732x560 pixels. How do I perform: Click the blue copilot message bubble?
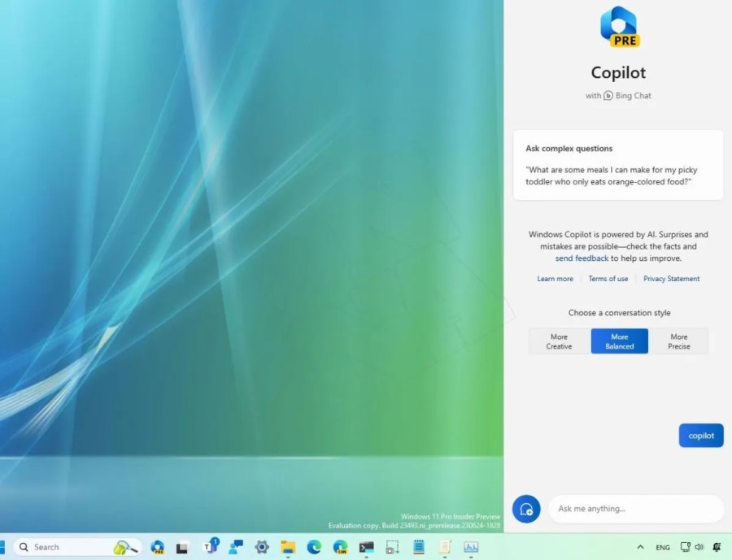(x=701, y=436)
